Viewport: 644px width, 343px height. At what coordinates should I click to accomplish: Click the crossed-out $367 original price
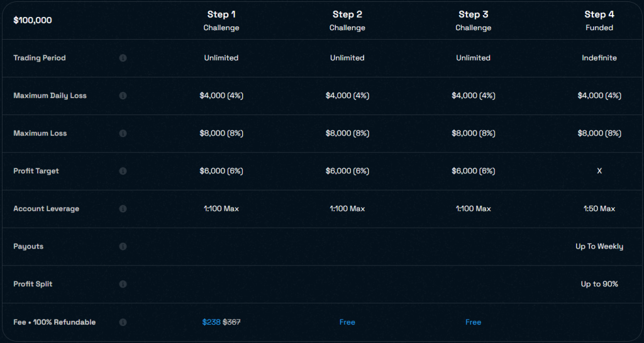(231, 322)
